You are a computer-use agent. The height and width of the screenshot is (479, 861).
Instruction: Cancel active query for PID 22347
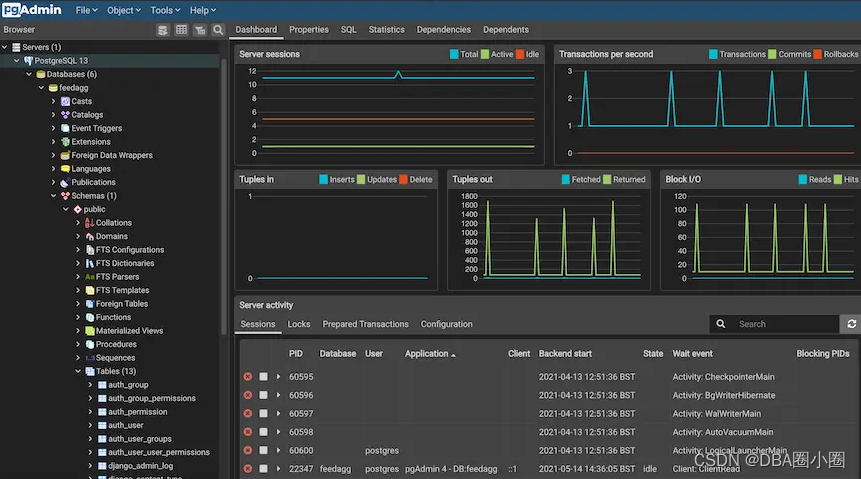[x=264, y=469]
